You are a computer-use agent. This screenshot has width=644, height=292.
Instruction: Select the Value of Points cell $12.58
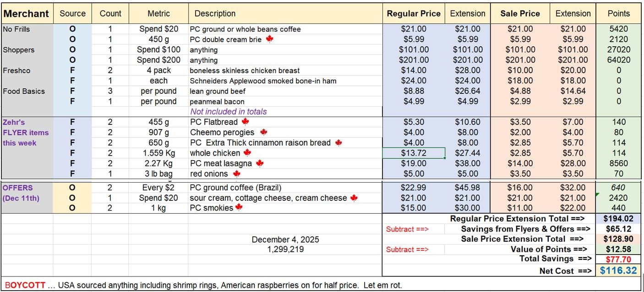(618, 249)
